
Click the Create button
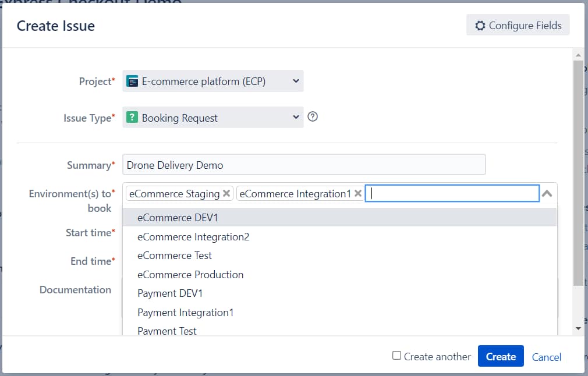click(501, 356)
